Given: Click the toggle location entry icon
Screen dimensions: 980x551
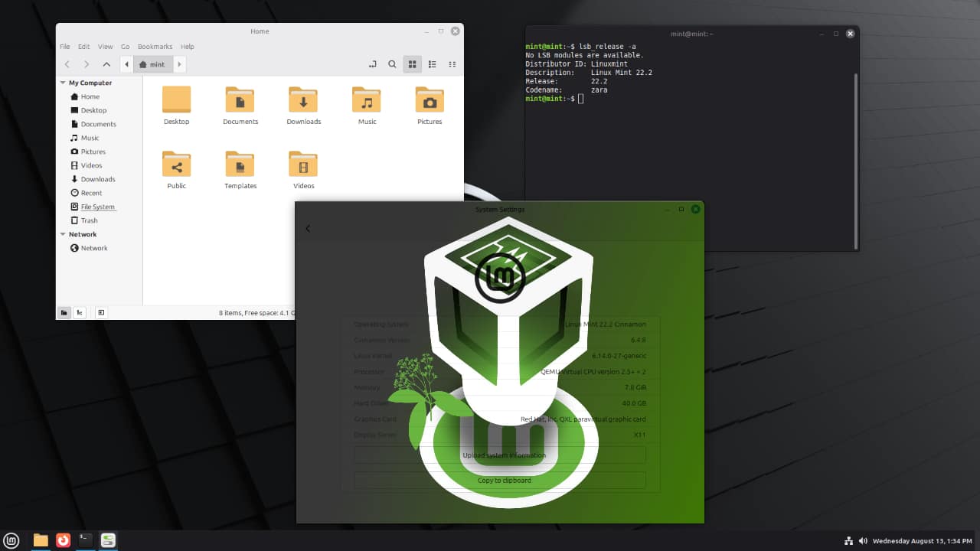Looking at the screenshot, I should click(x=373, y=64).
